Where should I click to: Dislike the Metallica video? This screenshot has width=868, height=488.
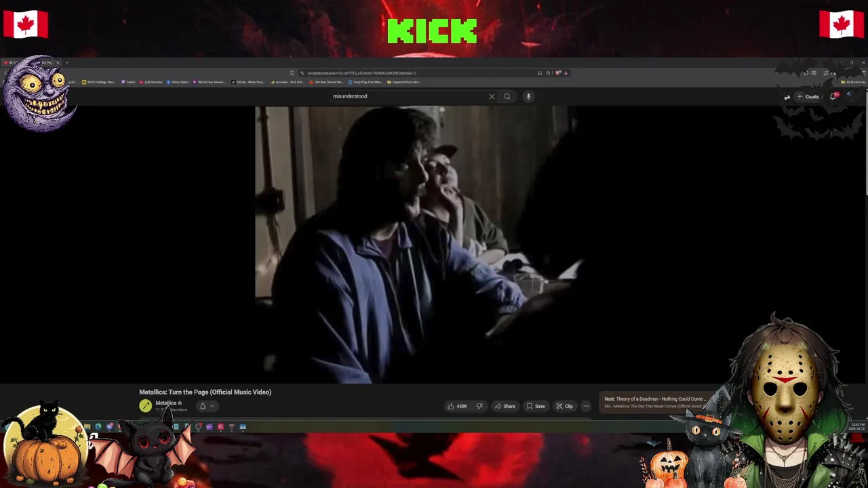coord(479,407)
